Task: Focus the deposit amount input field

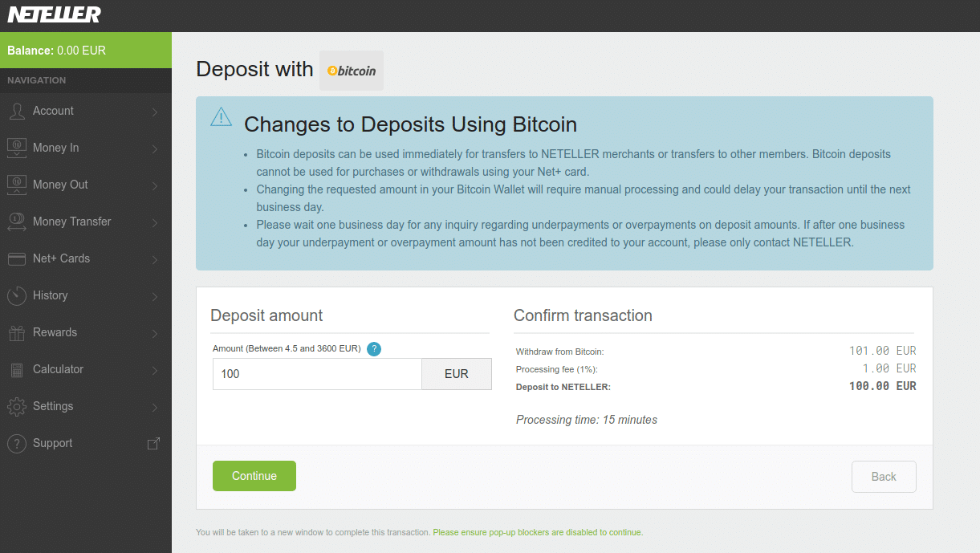Action: pyautogui.click(x=317, y=374)
